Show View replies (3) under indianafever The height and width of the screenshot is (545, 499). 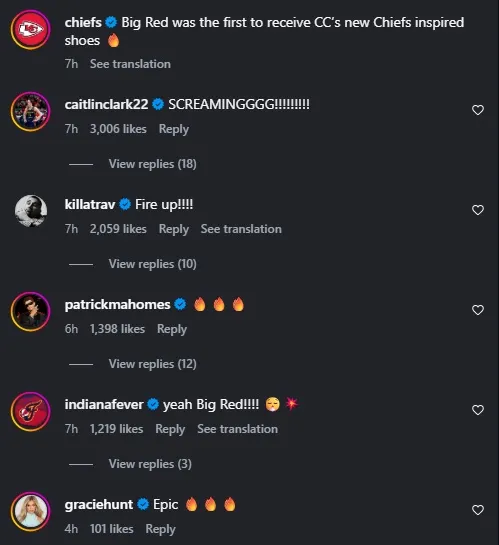[x=150, y=464]
